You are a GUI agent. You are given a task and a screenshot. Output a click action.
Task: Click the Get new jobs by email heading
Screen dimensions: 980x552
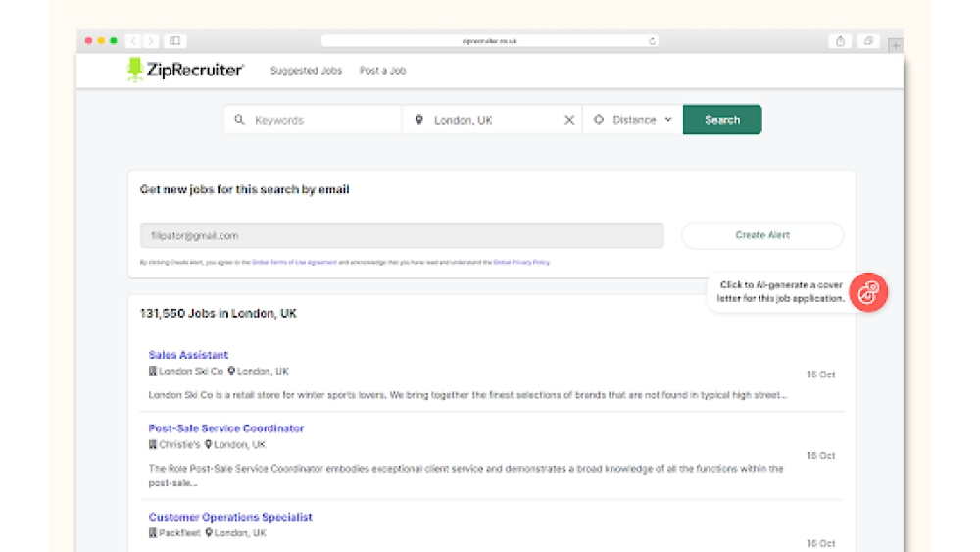244,189
